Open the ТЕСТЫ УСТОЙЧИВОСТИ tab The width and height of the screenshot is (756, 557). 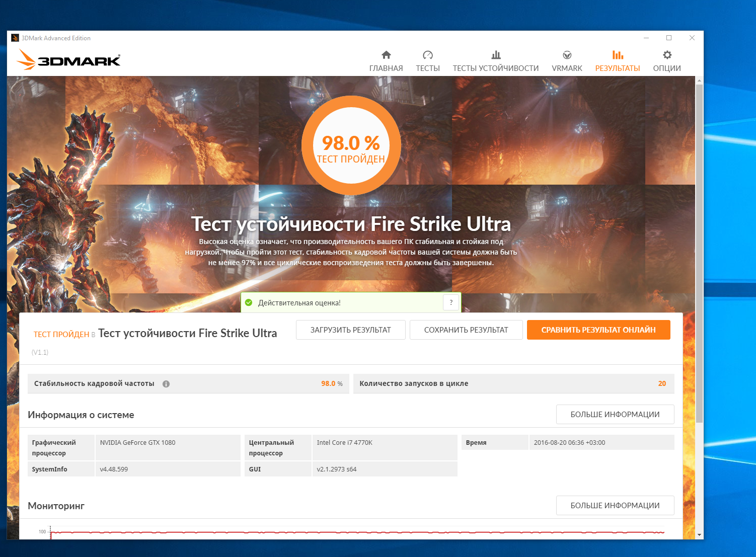click(496, 68)
